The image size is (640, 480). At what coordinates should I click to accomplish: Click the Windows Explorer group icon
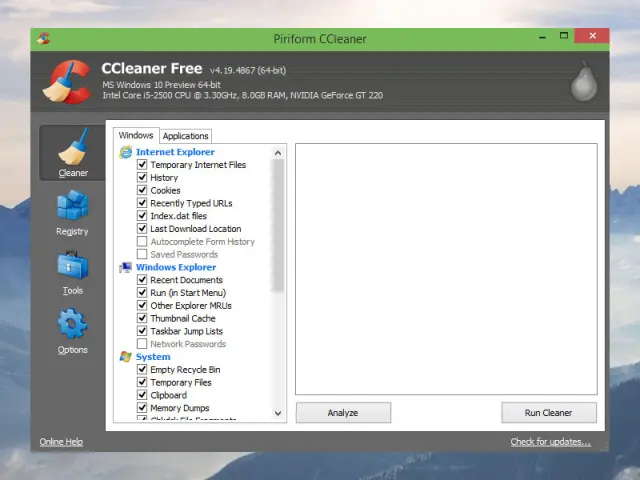[126, 268]
